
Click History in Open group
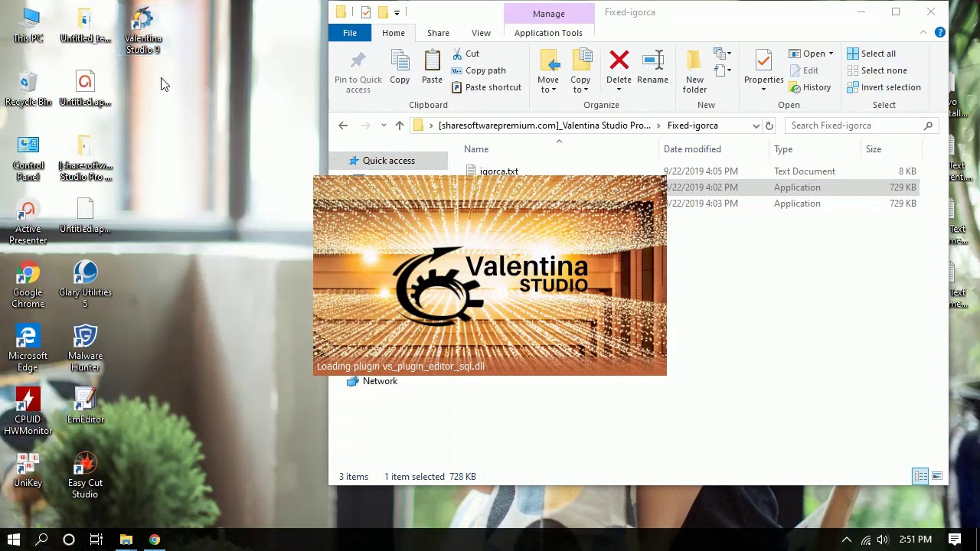pyautogui.click(x=810, y=87)
